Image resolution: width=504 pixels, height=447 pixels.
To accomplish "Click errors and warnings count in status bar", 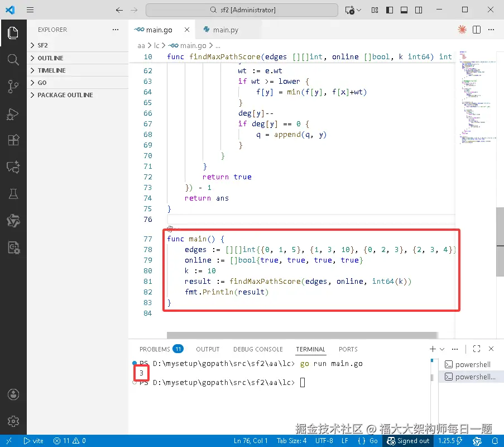I will (x=69, y=440).
